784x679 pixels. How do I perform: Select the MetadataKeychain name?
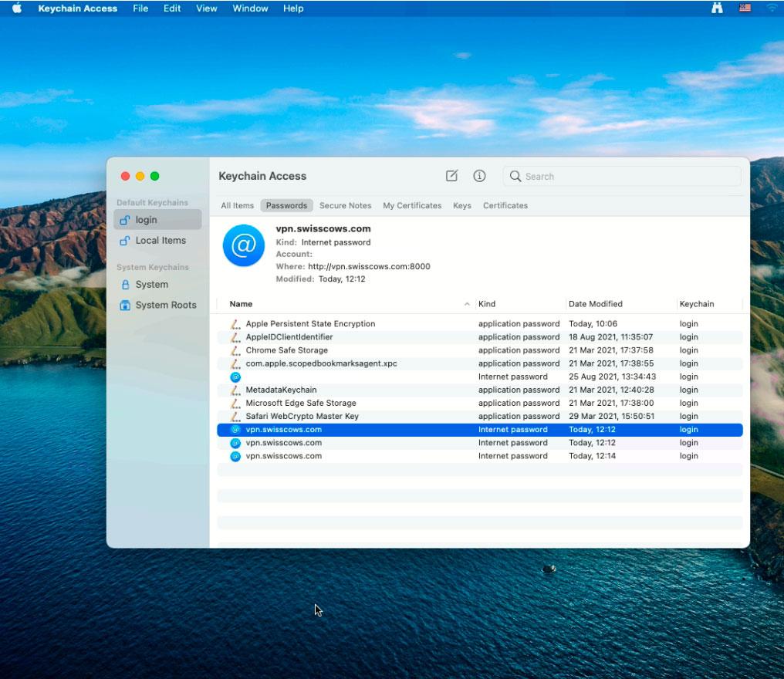pyautogui.click(x=281, y=390)
